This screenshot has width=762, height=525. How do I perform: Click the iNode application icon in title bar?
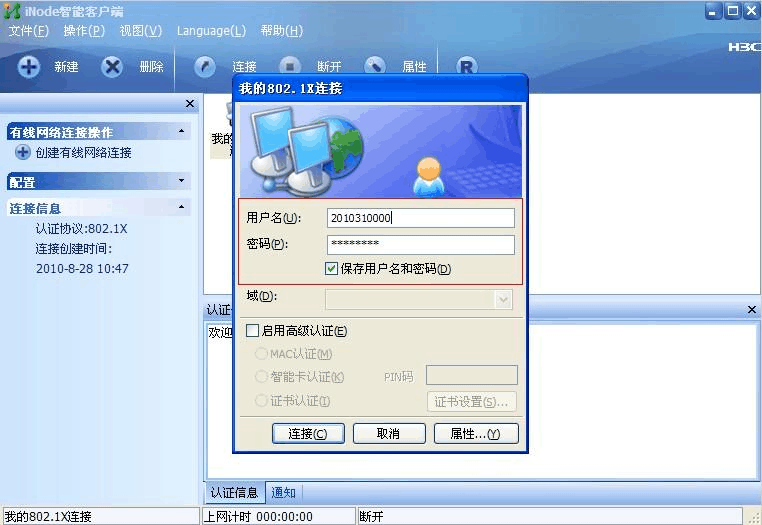pos(12,11)
